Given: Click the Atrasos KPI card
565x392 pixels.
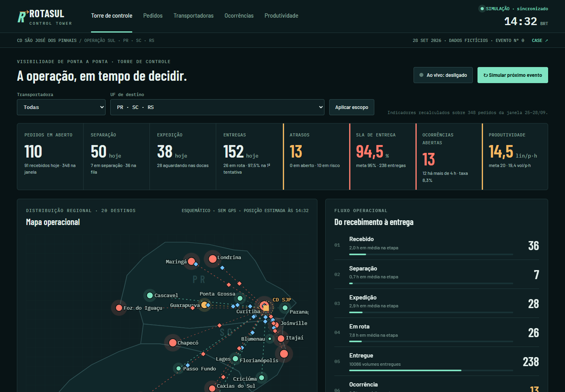Looking at the screenshot, I should coord(316,157).
